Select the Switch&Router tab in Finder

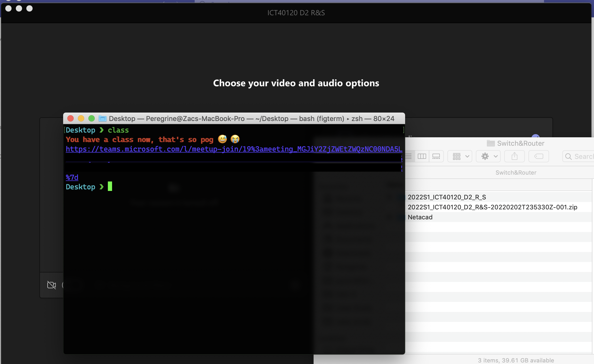[516, 173]
